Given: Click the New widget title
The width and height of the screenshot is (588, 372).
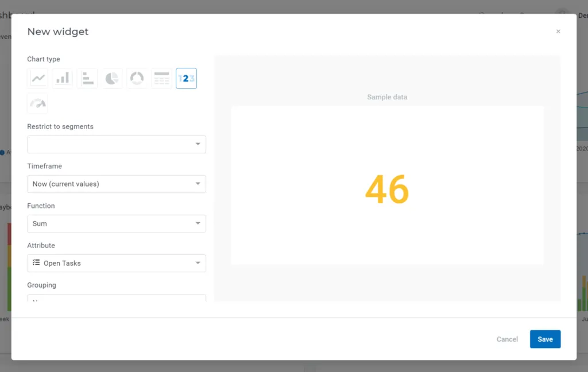Looking at the screenshot, I should [58, 32].
